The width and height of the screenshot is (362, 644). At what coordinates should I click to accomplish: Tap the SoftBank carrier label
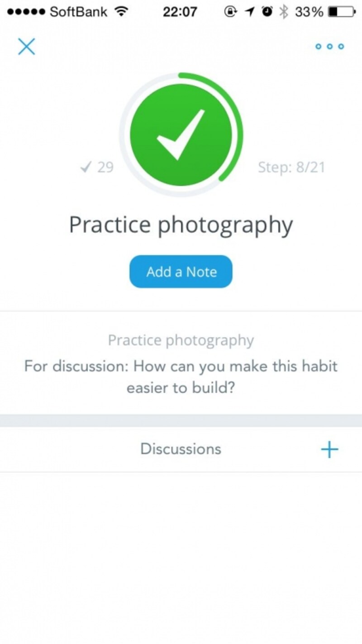pos(79,12)
